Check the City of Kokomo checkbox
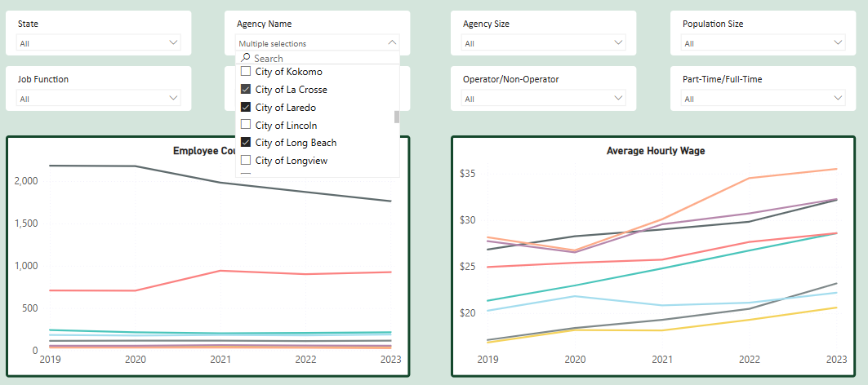The width and height of the screenshot is (868, 385). 245,72
